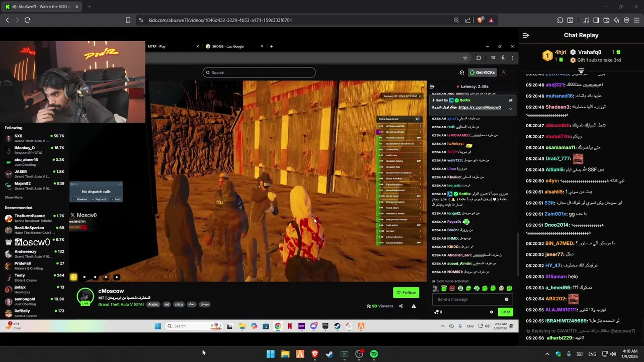The height and width of the screenshot is (362, 644).
Task: Open Brave browser from the taskbar
Action: click(315, 354)
